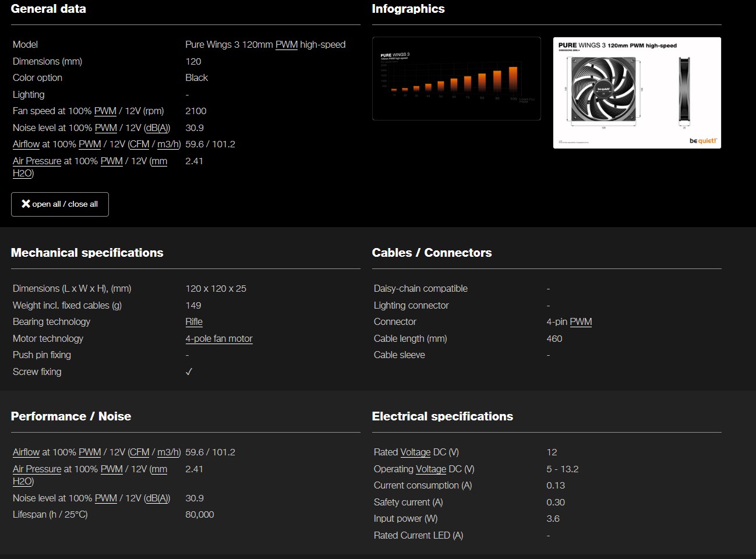
Task: Click the 'Cable sleeve' label
Action: click(x=400, y=355)
